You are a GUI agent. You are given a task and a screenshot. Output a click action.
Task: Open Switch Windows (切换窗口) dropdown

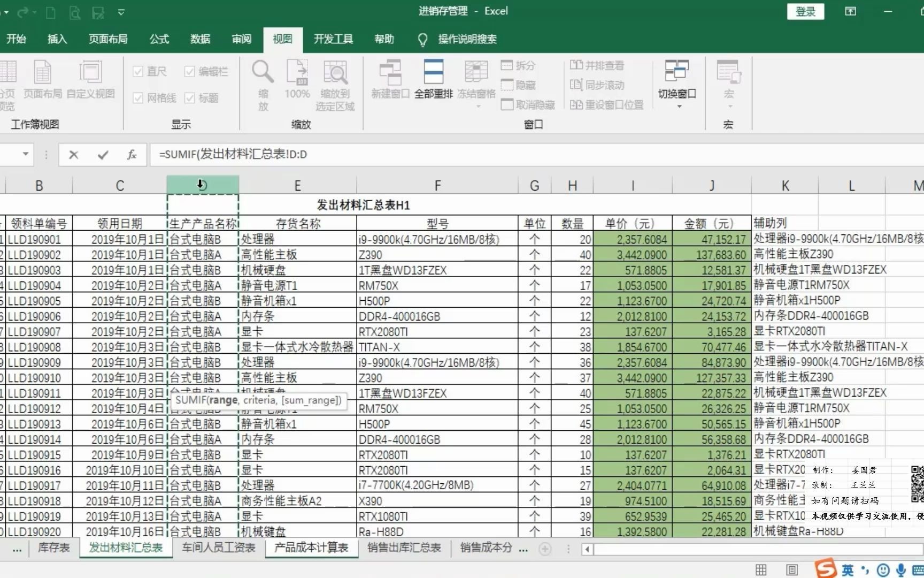(x=677, y=85)
